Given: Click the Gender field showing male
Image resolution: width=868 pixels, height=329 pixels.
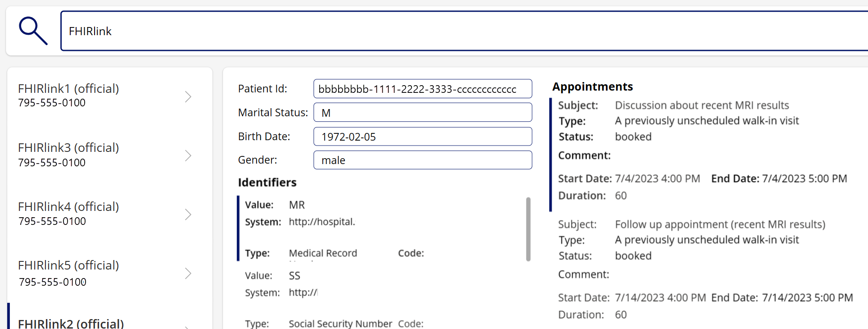Looking at the screenshot, I should click(422, 160).
